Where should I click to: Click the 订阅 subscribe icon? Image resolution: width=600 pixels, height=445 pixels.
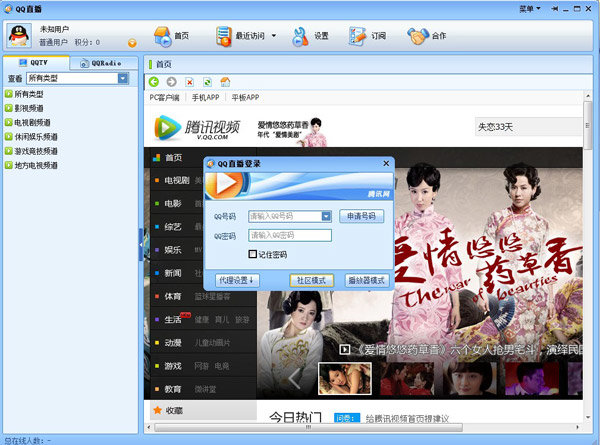point(358,36)
